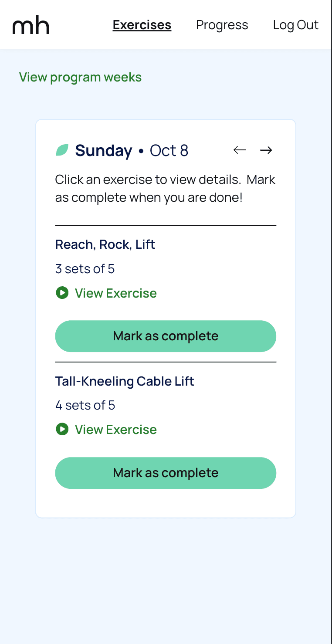Log out using the header link
332x644 pixels.
tap(295, 25)
